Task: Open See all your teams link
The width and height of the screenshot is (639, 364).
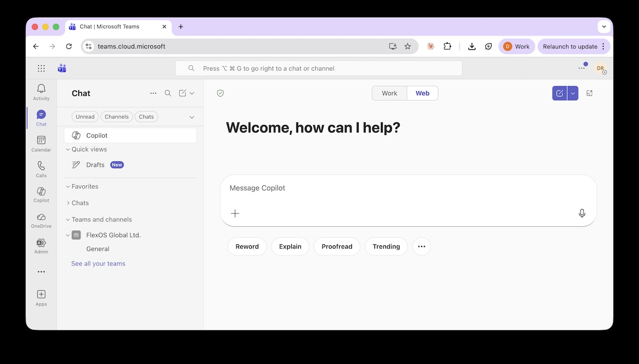Action: pos(99,263)
